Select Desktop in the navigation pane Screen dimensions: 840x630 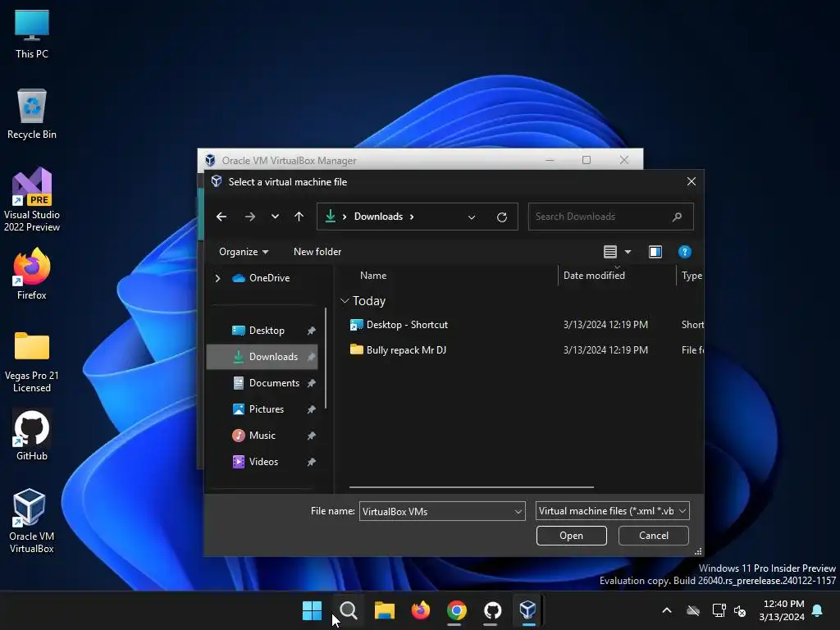pos(262,331)
